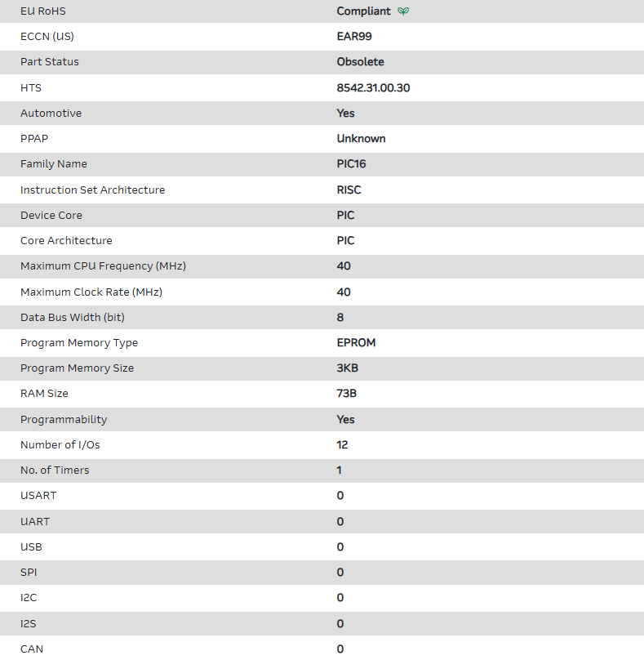Click the PPAP value Unknown

point(361,139)
